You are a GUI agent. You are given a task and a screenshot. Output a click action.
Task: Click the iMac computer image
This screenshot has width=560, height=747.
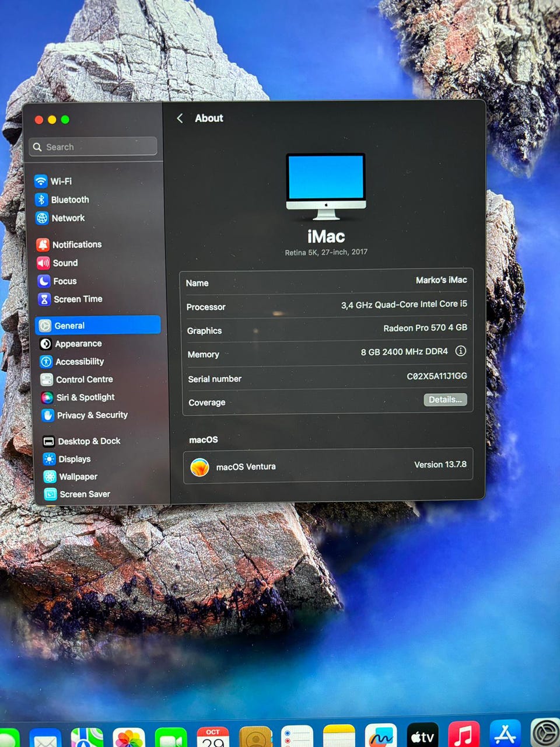[x=326, y=186]
